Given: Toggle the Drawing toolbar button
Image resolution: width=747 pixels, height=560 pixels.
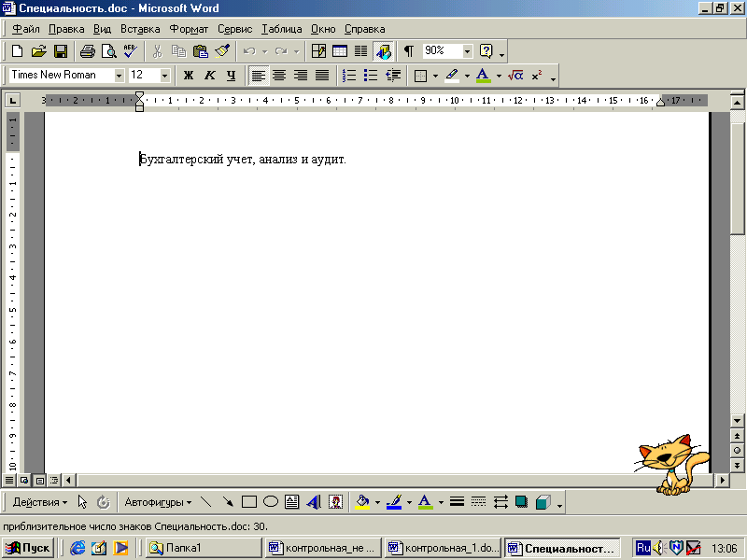Looking at the screenshot, I should (384, 51).
